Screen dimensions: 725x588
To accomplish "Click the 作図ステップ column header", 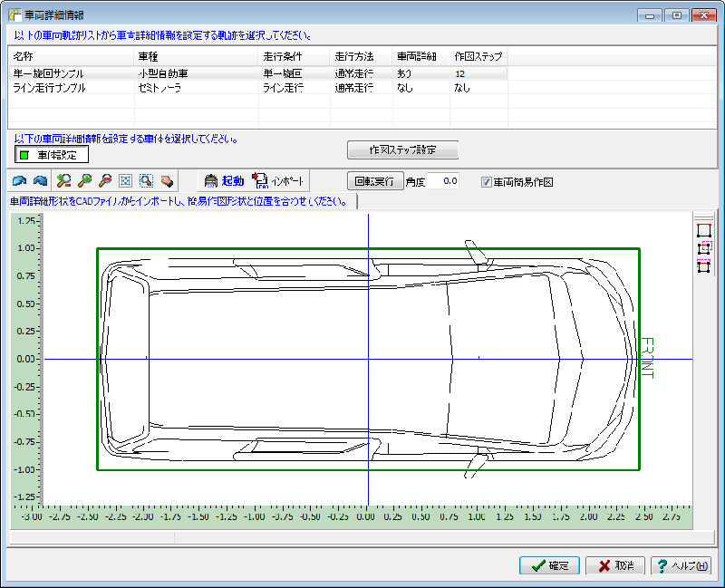I will coord(478,56).
